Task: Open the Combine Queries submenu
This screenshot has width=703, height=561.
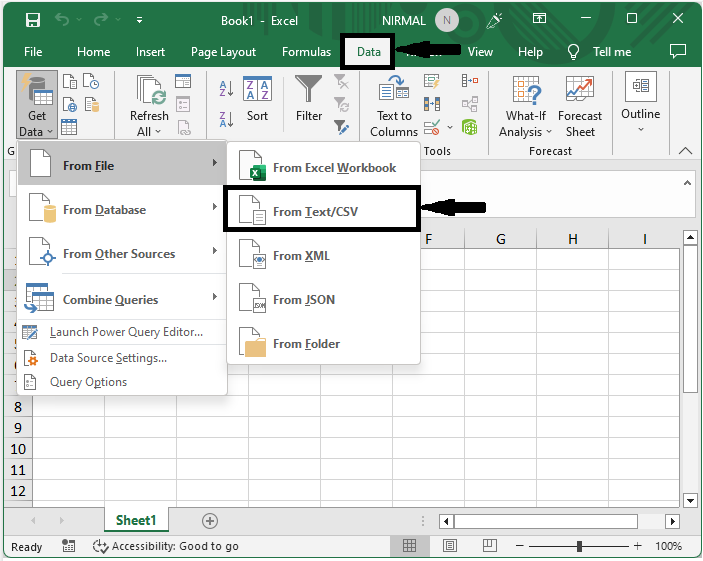Action: tap(122, 299)
